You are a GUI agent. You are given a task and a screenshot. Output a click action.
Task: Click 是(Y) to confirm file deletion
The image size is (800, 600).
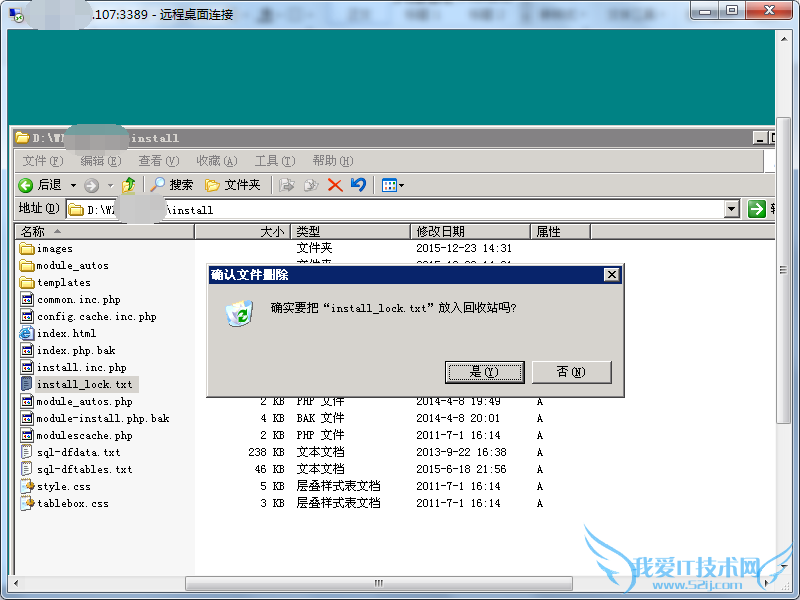pos(485,371)
